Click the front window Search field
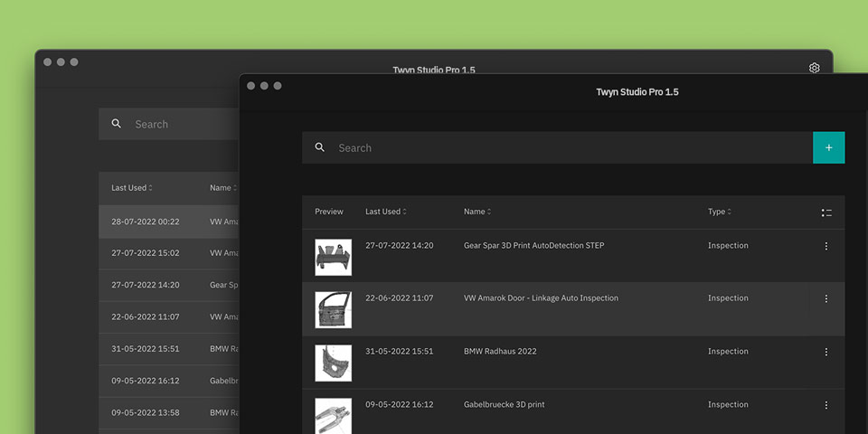The width and height of the screenshot is (868, 434). 558,147
